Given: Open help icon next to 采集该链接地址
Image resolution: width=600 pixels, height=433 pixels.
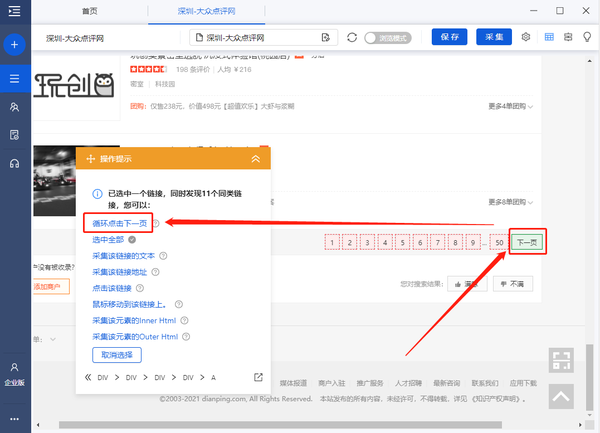Looking at the screenshot, I should [x=155, y=272].
